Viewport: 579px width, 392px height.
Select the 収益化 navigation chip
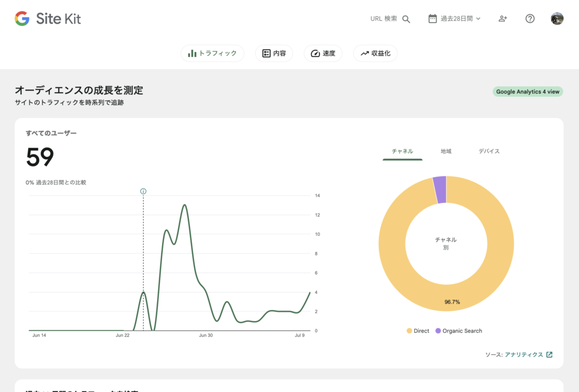375,54
